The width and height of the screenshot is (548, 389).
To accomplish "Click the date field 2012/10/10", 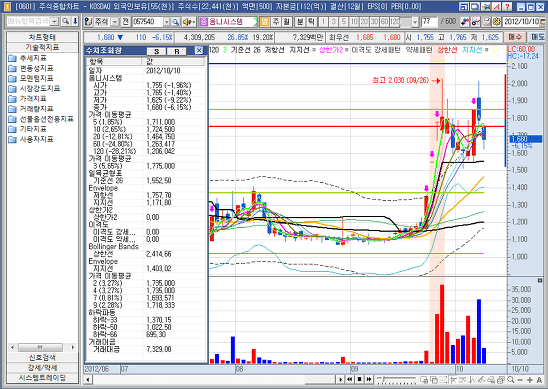I will point(521,22).
